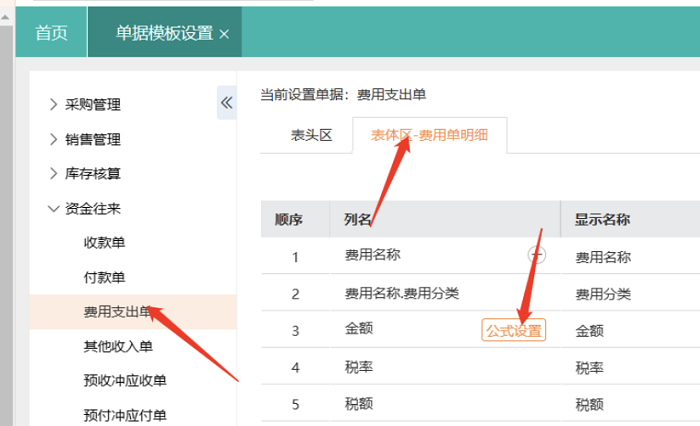The width and height of the screenshot is (700, 426).
Task: Click order number 4 cell
Action: click(295, 368)
